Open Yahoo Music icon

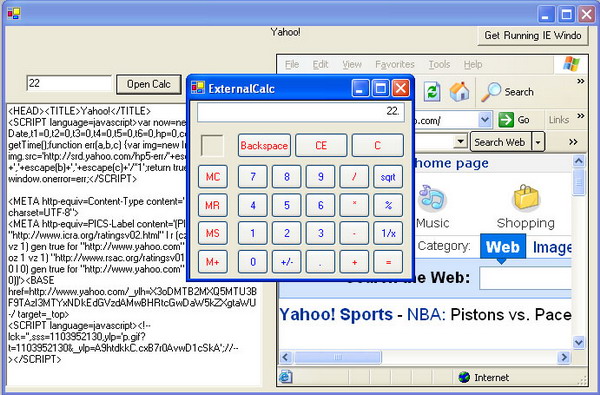pyautogui.click(x=432, y=199)
